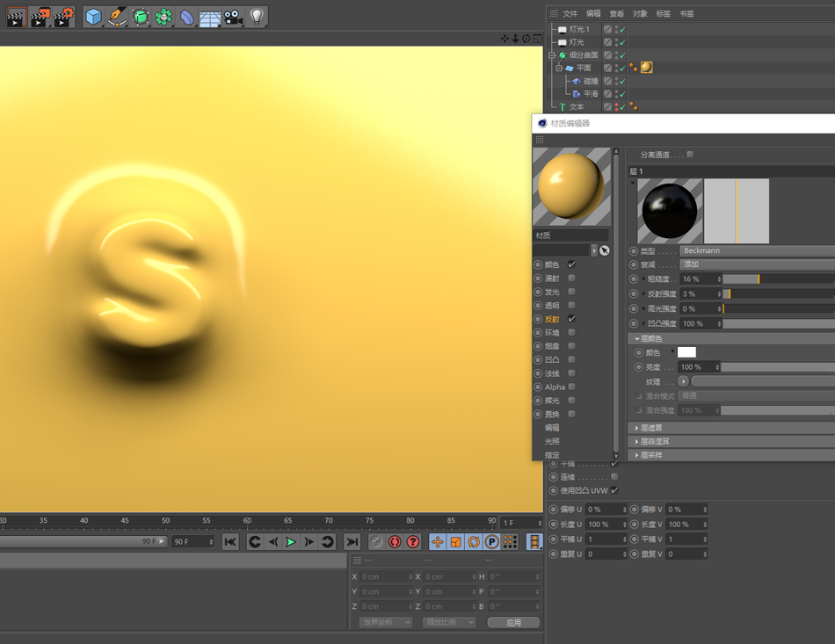Add a Light bulb object
Viewport: 835px width, 644px height.
[x=257, y=17]
